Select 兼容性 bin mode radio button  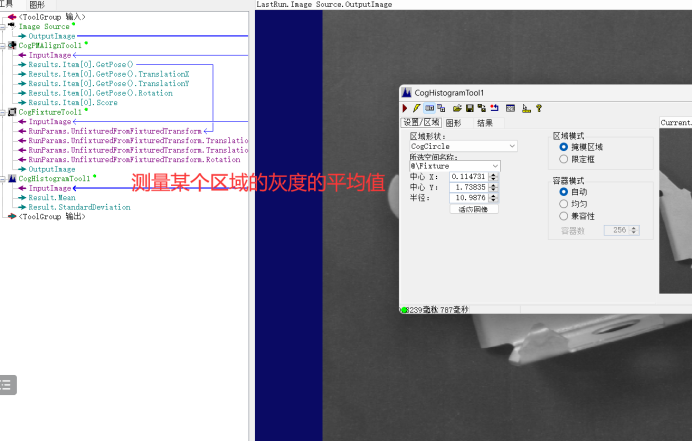[564, 216]
